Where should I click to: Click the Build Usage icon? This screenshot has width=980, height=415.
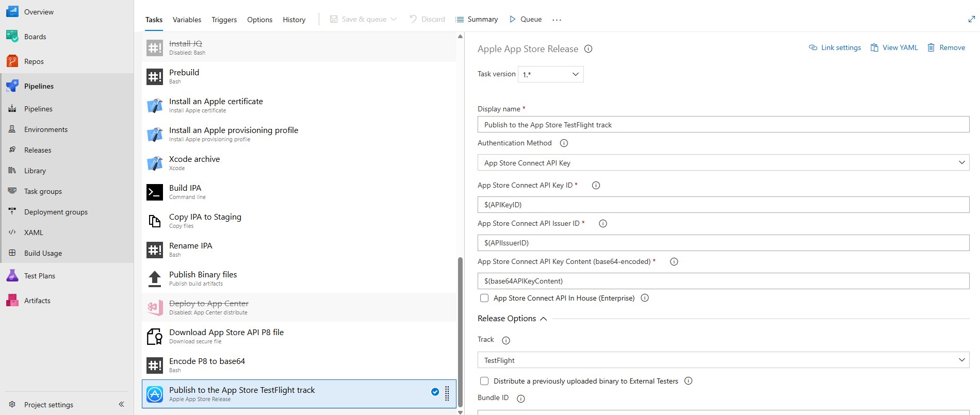tap(12, 253)
